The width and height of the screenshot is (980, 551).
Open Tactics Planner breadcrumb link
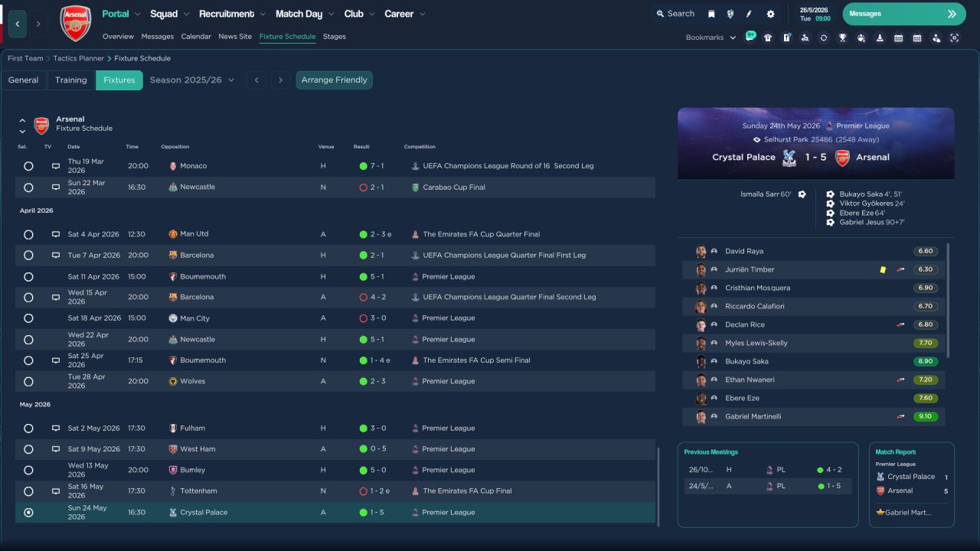[x=80, y=58]
